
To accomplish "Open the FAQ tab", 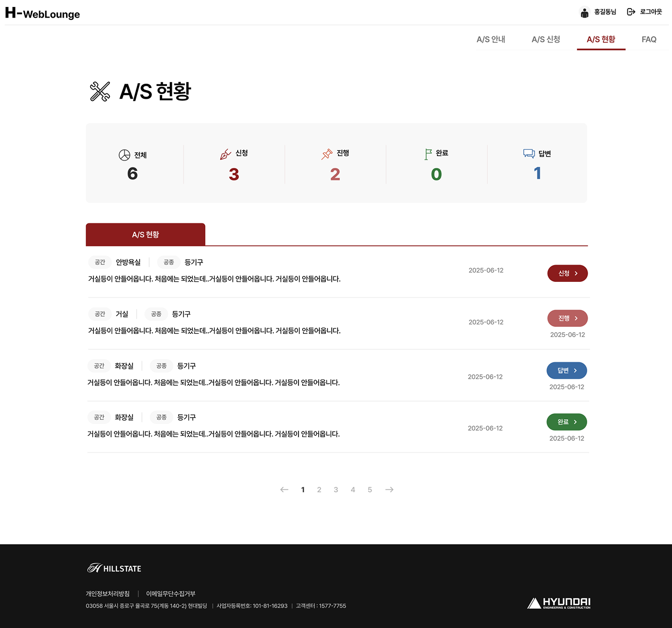I will [648, 39].
